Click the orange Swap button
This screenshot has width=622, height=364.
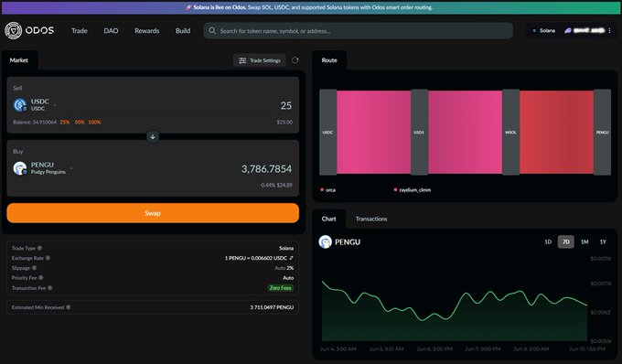pyautogui.click(x=153, y=213)
